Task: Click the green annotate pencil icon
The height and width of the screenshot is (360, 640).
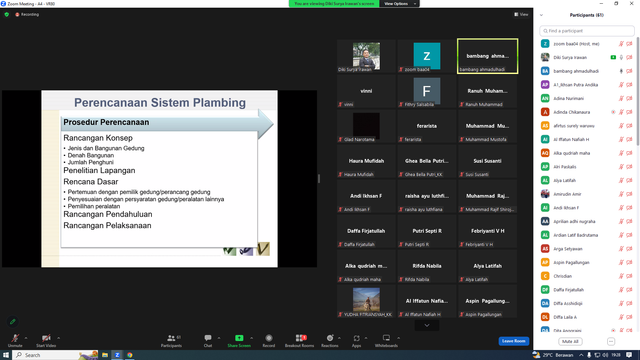Action: coord(13,322)
